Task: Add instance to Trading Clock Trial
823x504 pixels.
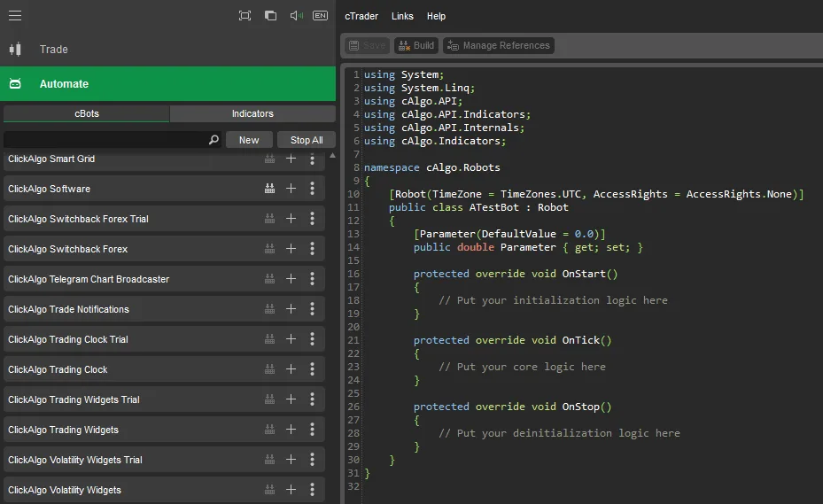Action: point(291,339)
